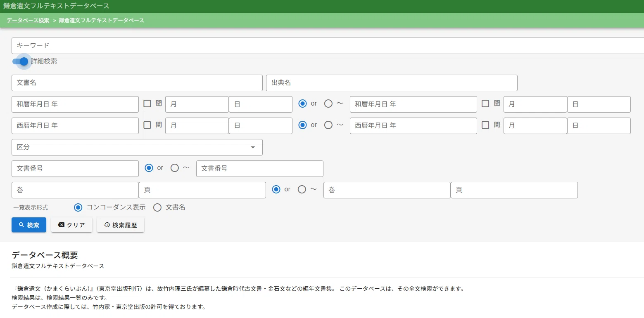Click the 検索履歴 button
This screenshot has width=644, height=318.
[121, 225]
